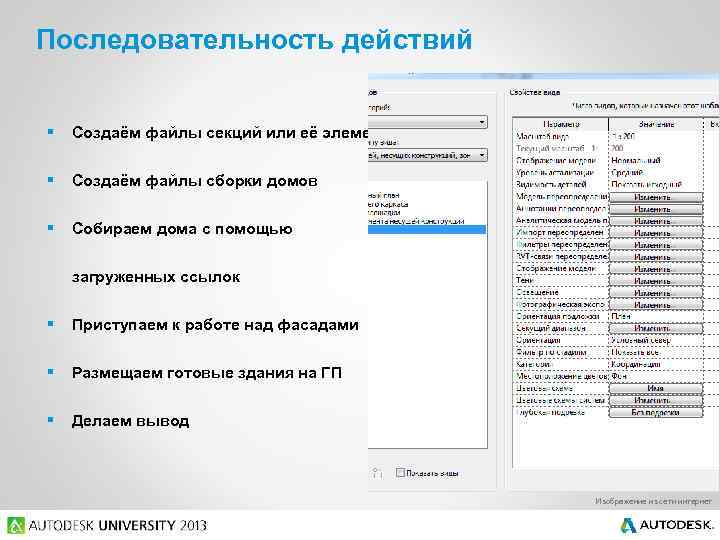Click Изменить button in Освещение row
The image size is (720, 540).
coord(656,292)
